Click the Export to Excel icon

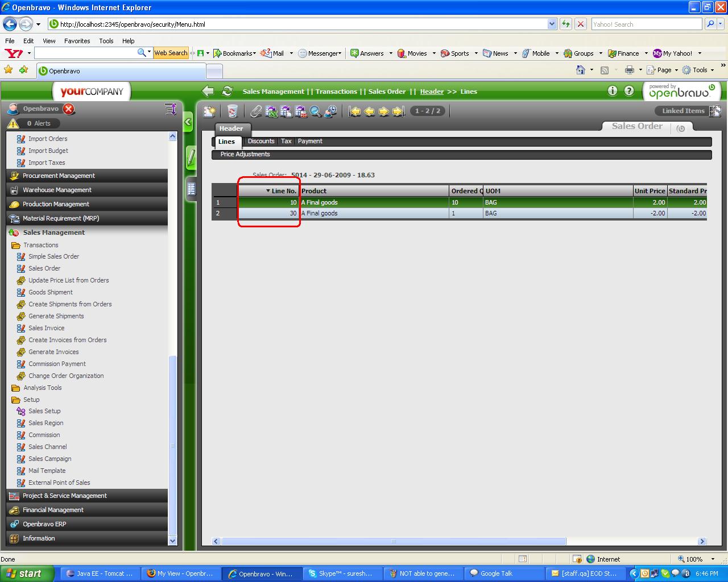point(271,111)
